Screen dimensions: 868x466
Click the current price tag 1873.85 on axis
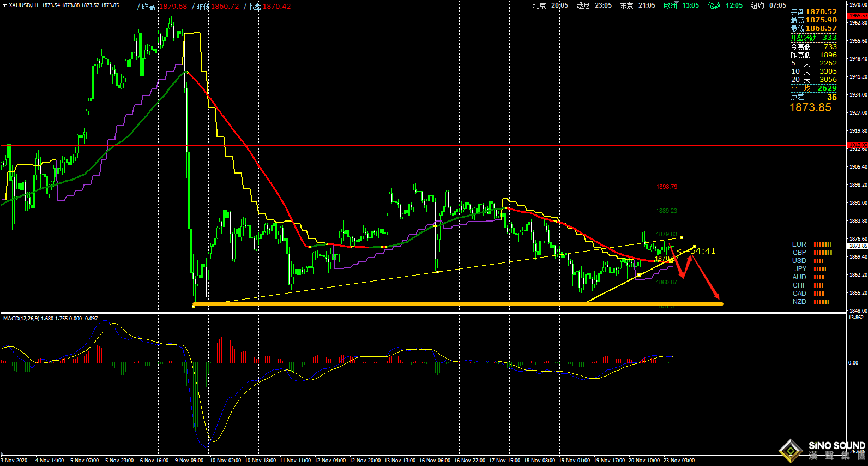pos(857,246)
